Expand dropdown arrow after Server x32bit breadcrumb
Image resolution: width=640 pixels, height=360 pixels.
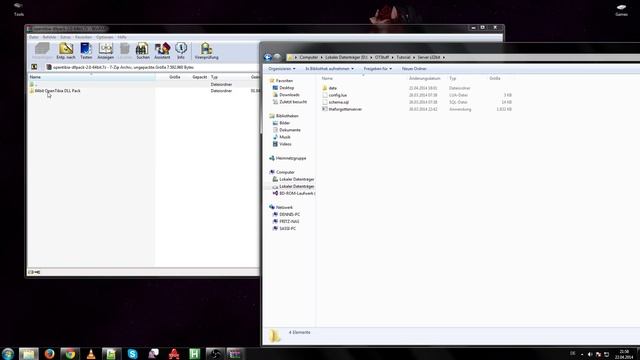444,58
